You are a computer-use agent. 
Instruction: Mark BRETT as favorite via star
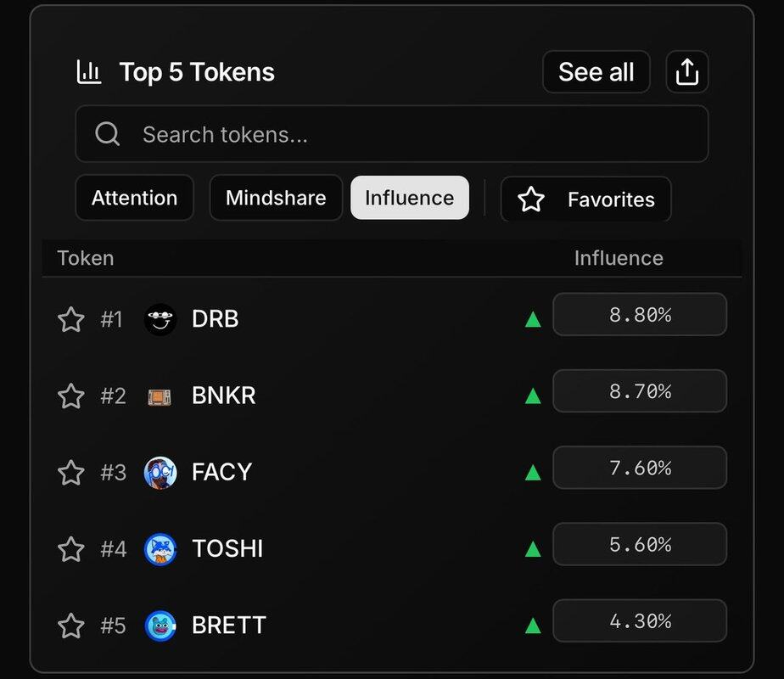click(71, 626)
